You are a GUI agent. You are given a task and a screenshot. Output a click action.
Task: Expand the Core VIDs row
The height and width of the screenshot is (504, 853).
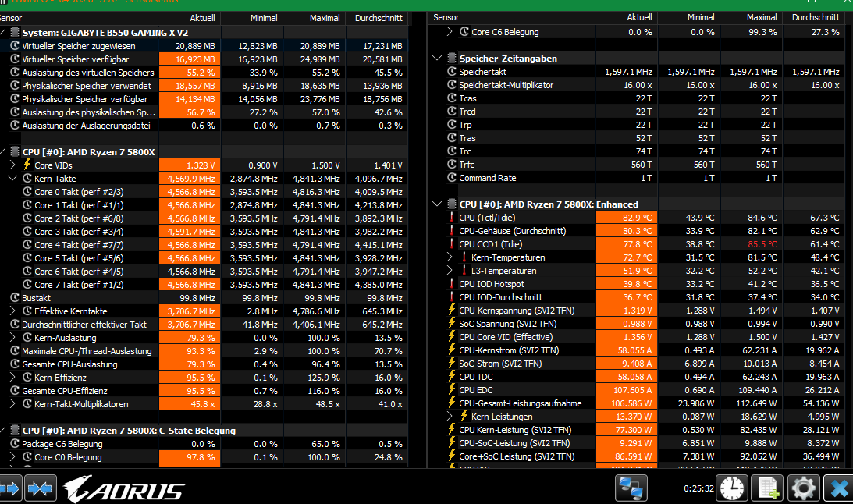click(13, 165)
